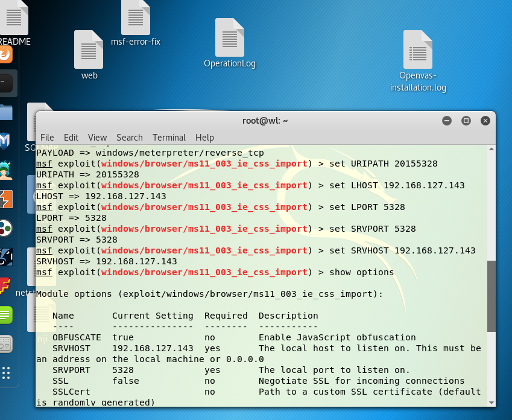Click the 'LPORT => 5328' output line
Image resolution: width=512 pixels, height=420 pixels.
[x=71, y=218]
